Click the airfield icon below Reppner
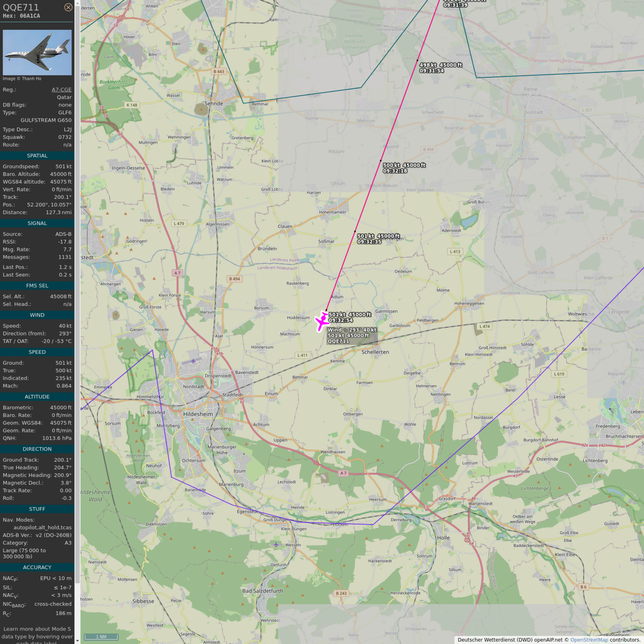This screenshot has width=644, height=644. [x=623, y=382]
